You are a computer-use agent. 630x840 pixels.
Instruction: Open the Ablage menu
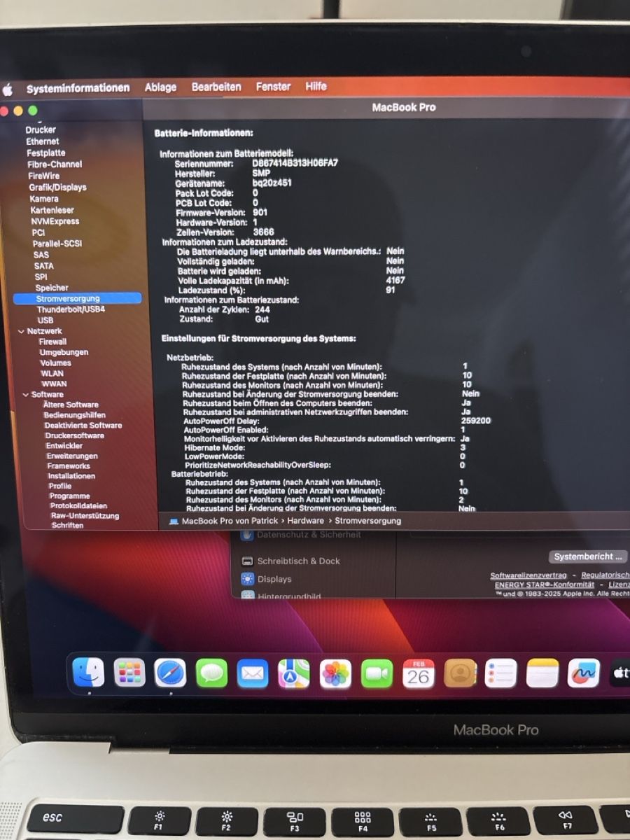[x=160, y=87]
